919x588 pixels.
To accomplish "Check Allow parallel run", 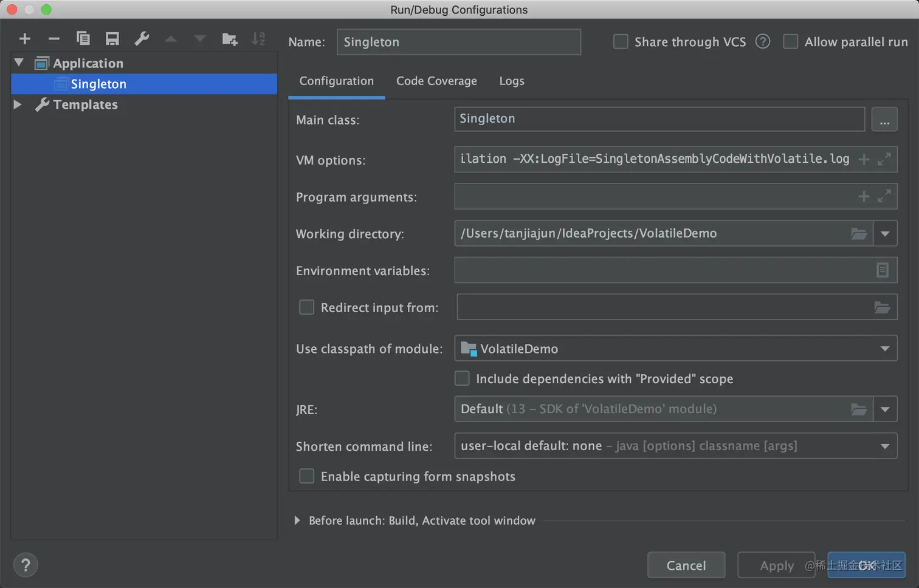I will [x=790, y=41].
